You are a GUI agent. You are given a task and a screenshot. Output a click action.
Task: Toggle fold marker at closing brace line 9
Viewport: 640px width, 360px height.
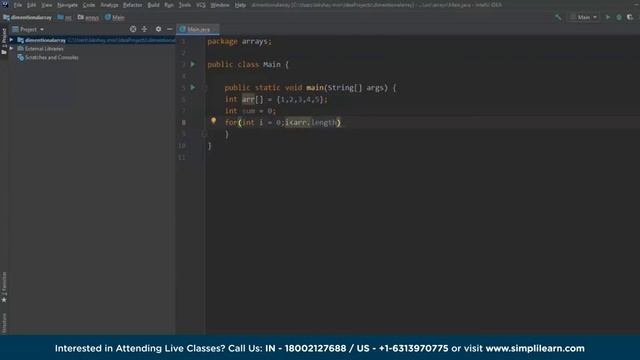[x=204, y=134]
